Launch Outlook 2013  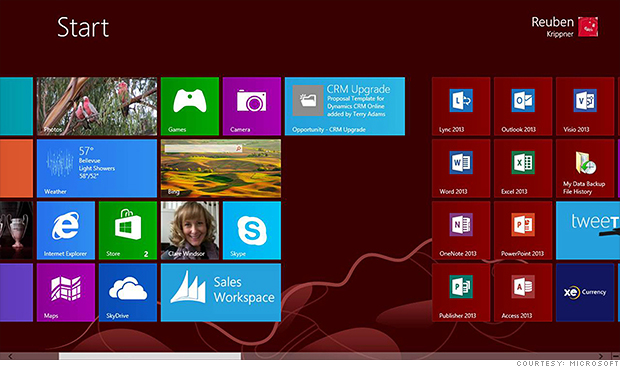tap(523, 106)
